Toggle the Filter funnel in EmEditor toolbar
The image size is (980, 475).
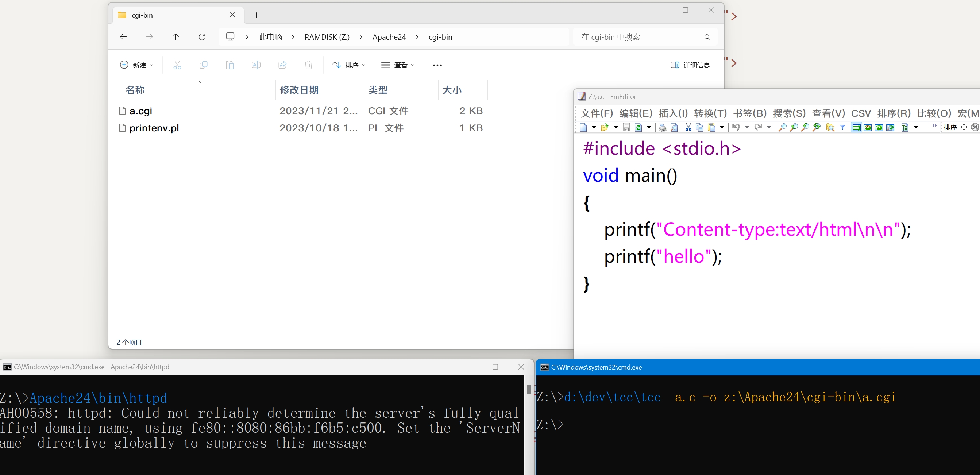843,127
